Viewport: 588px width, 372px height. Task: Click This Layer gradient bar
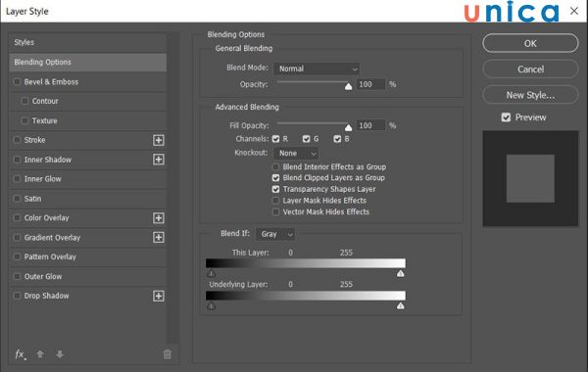point(306,262)
